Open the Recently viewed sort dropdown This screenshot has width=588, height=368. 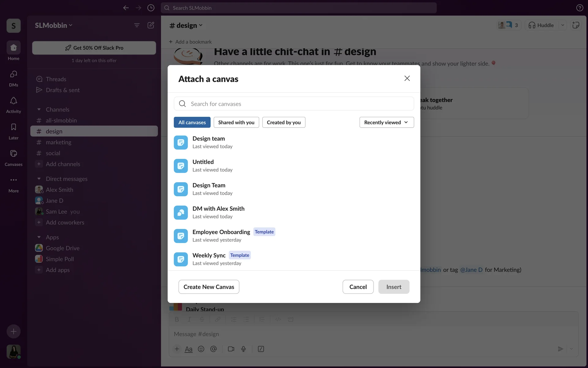(x=386, y=122)
